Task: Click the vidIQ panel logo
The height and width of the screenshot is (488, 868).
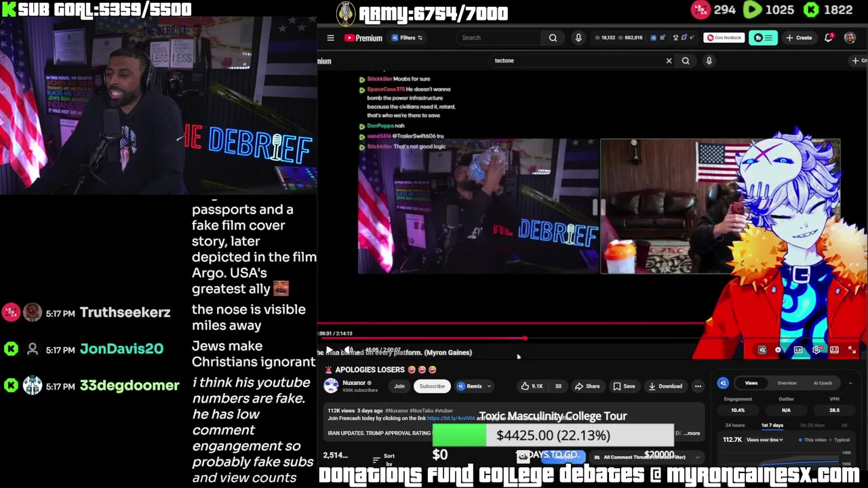Action: (723, 383)
